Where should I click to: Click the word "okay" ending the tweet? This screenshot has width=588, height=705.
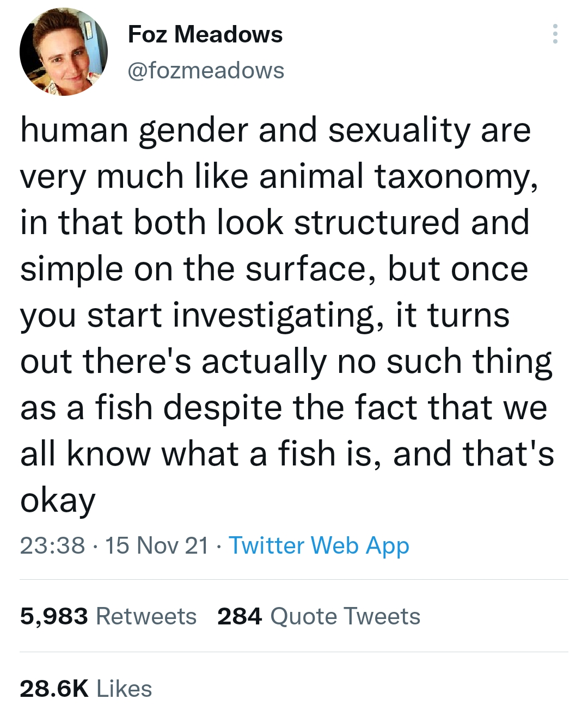pos(58,500)
